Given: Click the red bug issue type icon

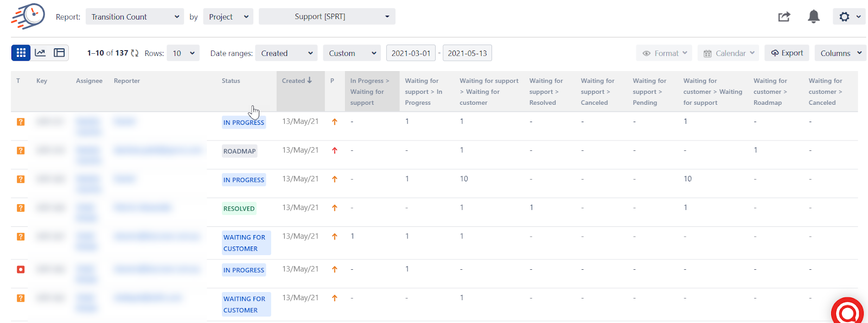Looking at the screenshot, I should tap(21, 269).
